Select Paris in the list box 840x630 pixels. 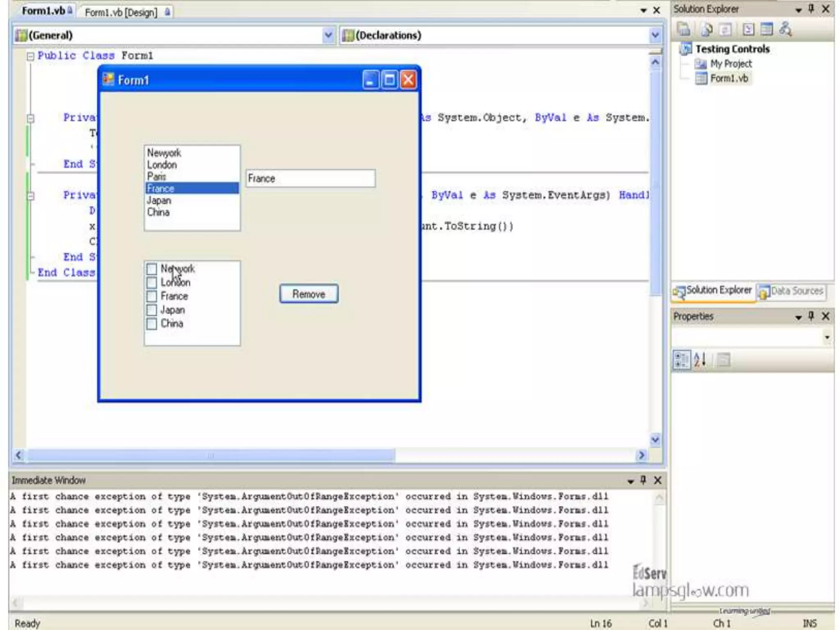click(x=192, y=177)
